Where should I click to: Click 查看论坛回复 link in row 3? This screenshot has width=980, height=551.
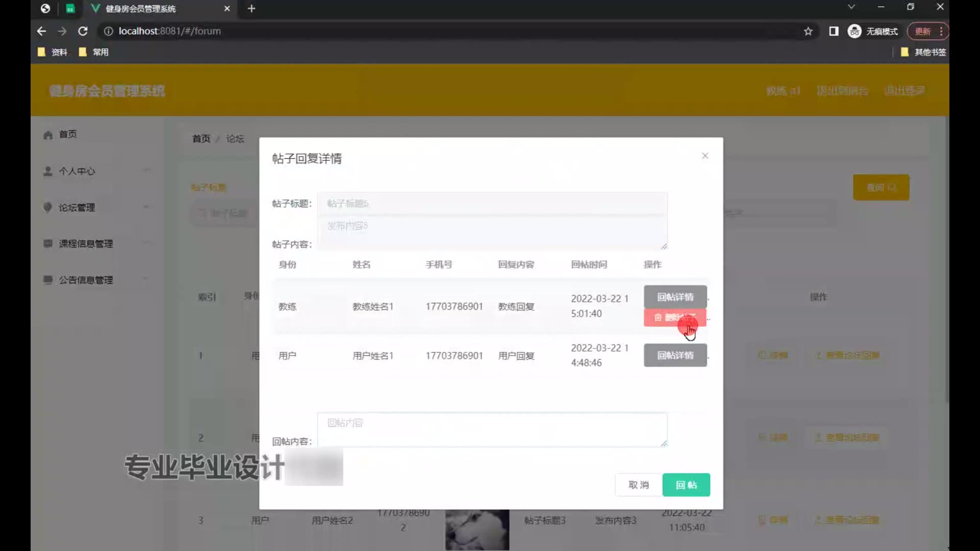click(x=847, y=520)
